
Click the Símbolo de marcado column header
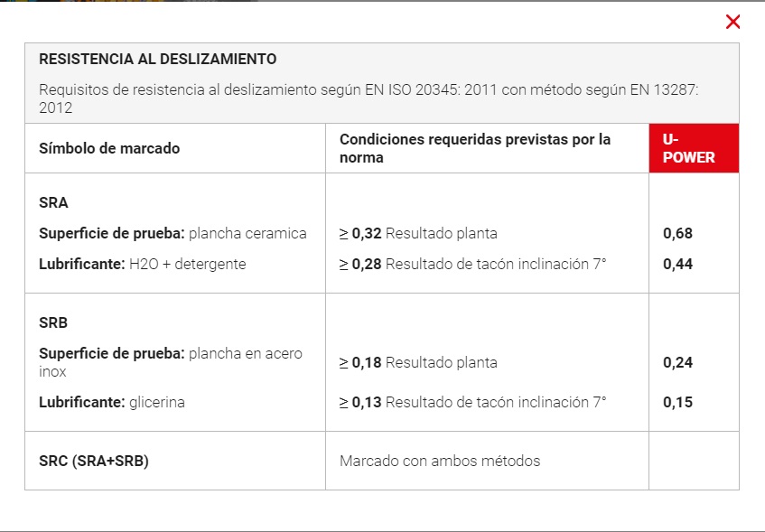coord(109,148)
